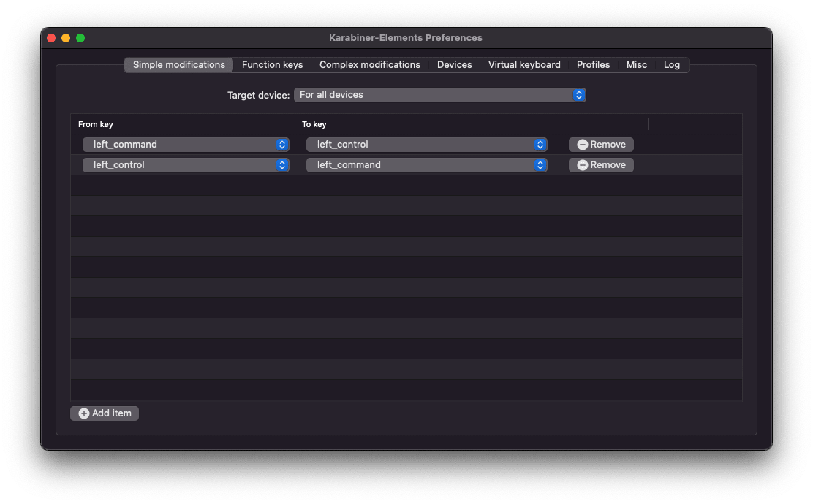The width and height of the screenshot is (813, 504).
Task: Click the Karabiner-Elements Preferences title text
Action: pos(406,38)
